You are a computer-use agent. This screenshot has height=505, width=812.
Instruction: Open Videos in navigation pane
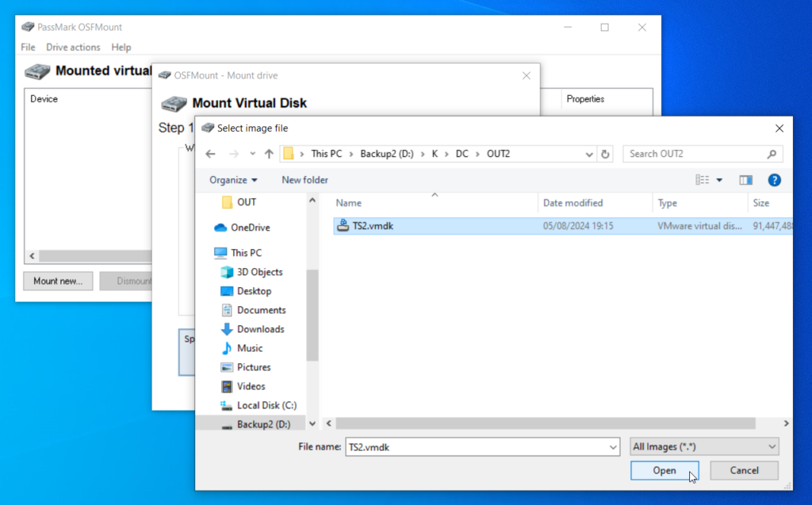tap(251, 386)
